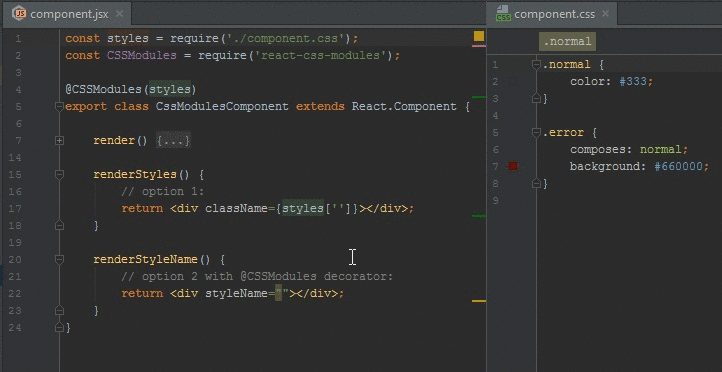Screen dimensions: 722x372
Task: Click the #333 color value
Action: click(633, 81)
